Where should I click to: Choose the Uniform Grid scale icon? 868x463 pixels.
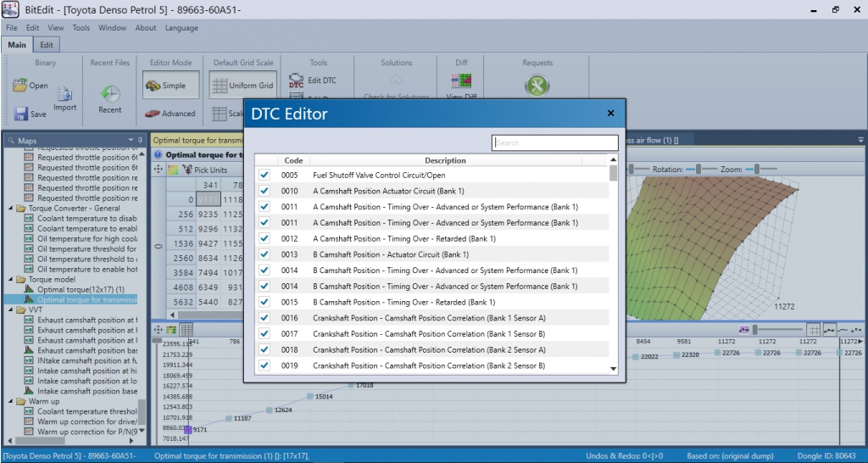click(220, 86)
